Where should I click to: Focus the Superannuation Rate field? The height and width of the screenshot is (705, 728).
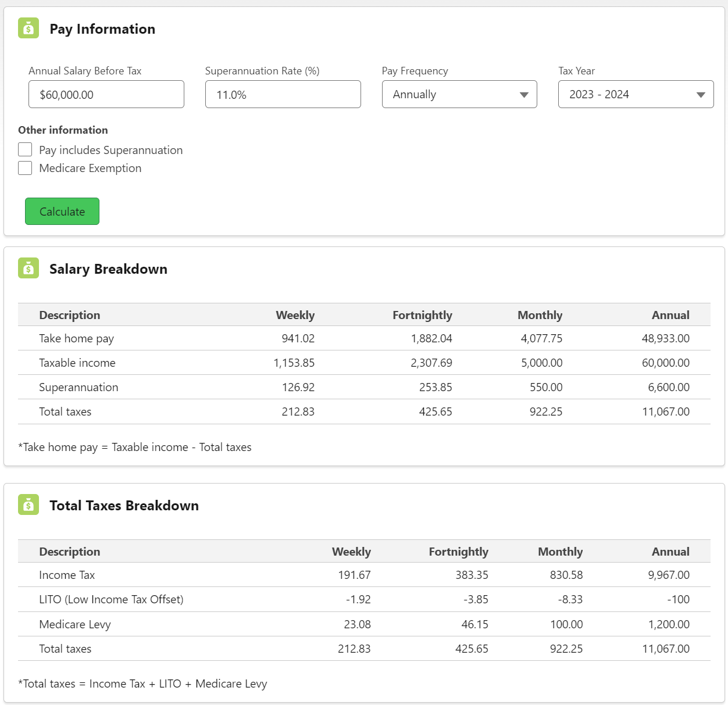(283, 94)
